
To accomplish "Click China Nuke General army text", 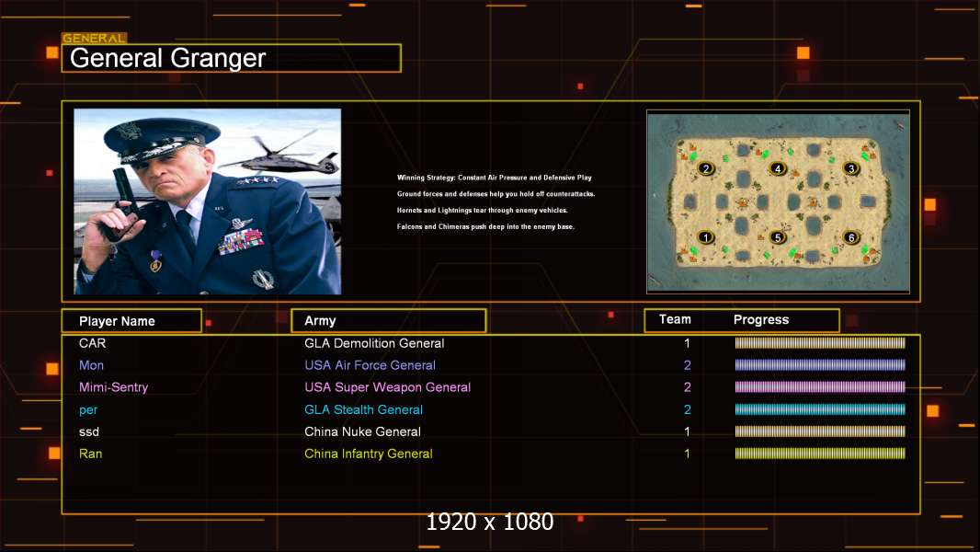I will click(x=362, y=432).
